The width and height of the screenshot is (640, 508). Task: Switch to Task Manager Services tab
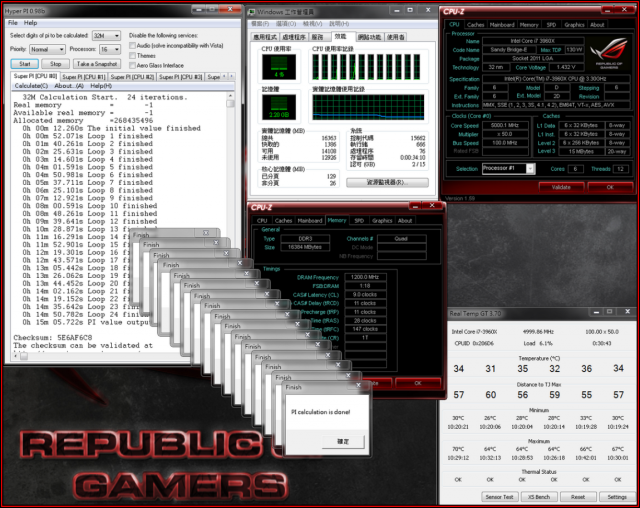coord(319,37)
